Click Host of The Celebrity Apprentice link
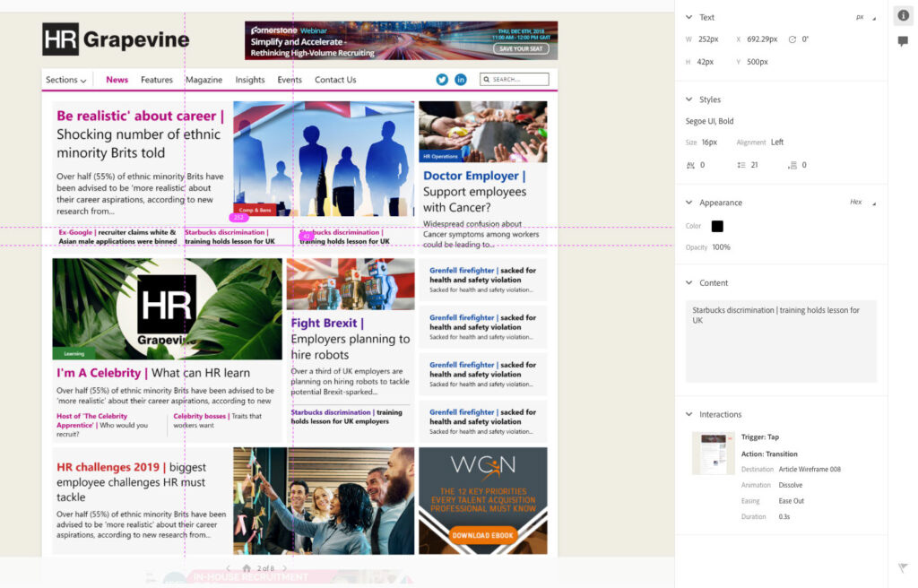The height and width of the screenshot is (588, 918). (102, 425)
